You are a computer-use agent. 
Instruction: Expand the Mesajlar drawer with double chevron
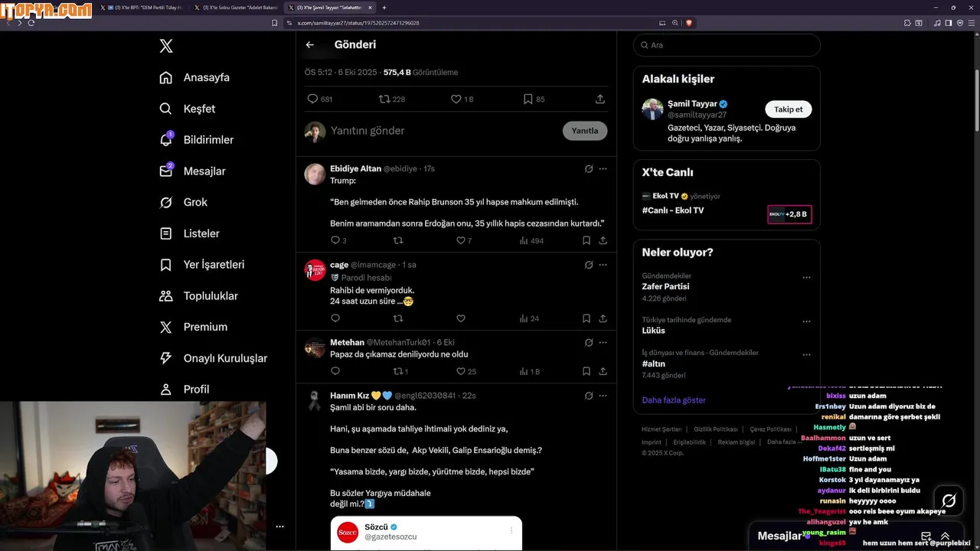[x=946, y=536]
